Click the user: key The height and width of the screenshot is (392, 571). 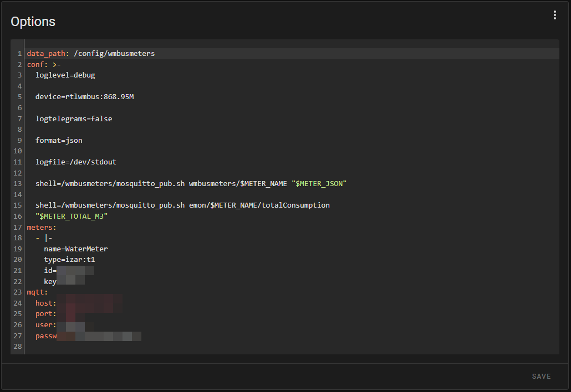[45, 324]
